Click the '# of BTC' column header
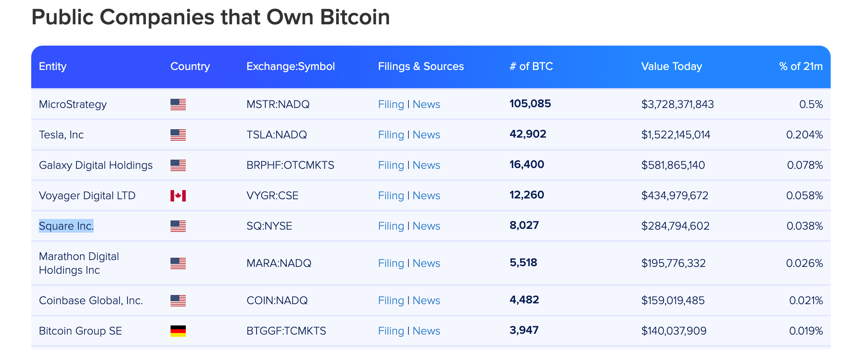868x349 pixels. [531, 66]
